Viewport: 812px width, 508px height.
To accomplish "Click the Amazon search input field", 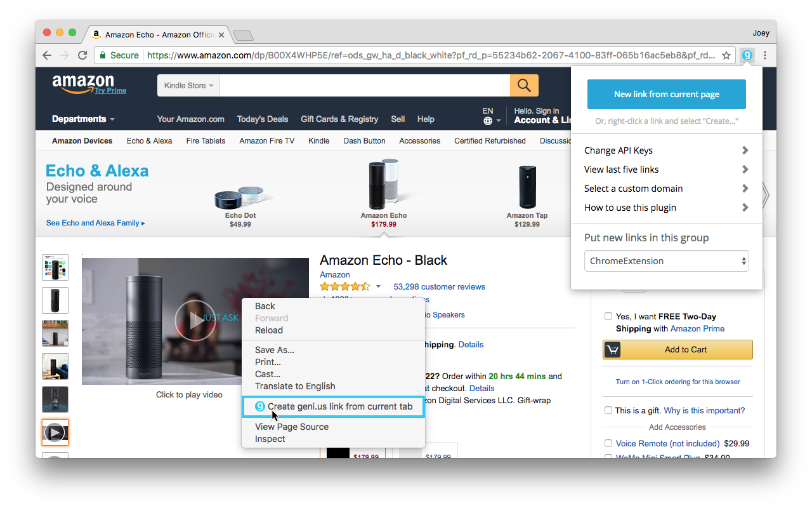I will 364,86.
